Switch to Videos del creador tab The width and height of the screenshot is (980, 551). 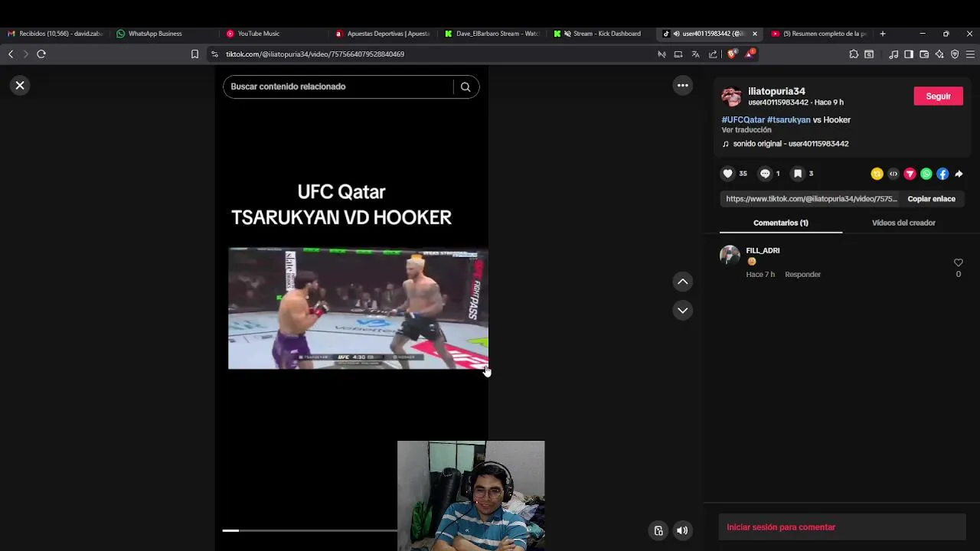coord(903,223)
